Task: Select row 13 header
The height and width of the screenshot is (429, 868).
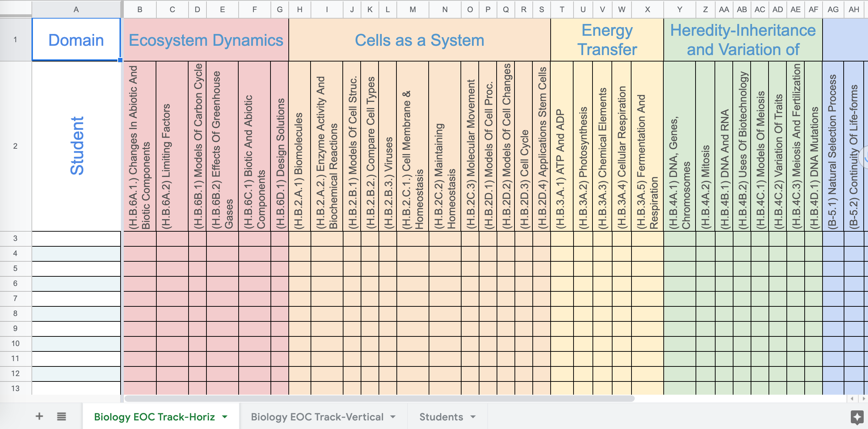Action: (15, 388)
